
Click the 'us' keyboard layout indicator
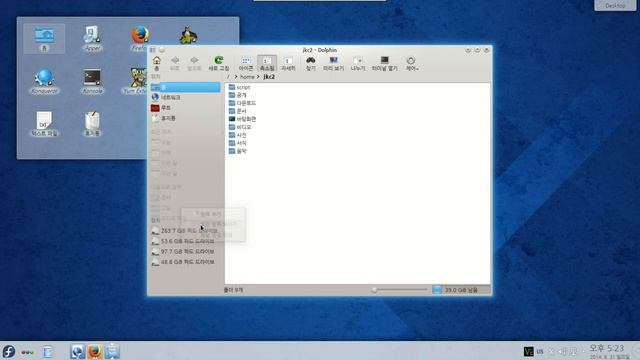[540, 351]
